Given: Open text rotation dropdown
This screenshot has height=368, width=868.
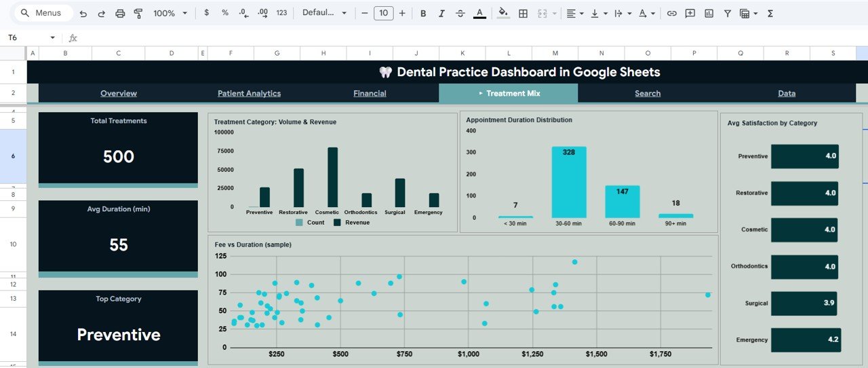Looking at the screenshot, I should coord(647,13).
